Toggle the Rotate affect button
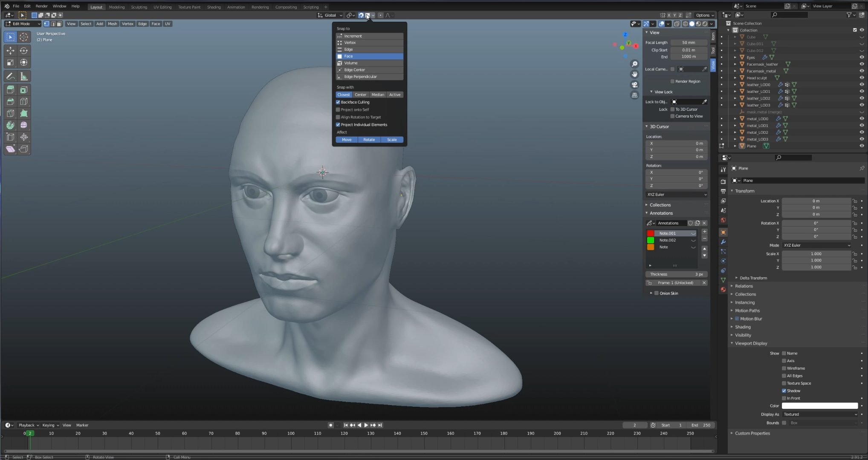 369,140
